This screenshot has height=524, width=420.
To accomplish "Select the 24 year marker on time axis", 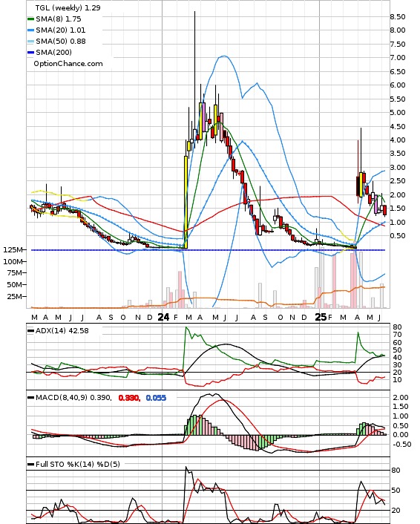I will 163,317.
